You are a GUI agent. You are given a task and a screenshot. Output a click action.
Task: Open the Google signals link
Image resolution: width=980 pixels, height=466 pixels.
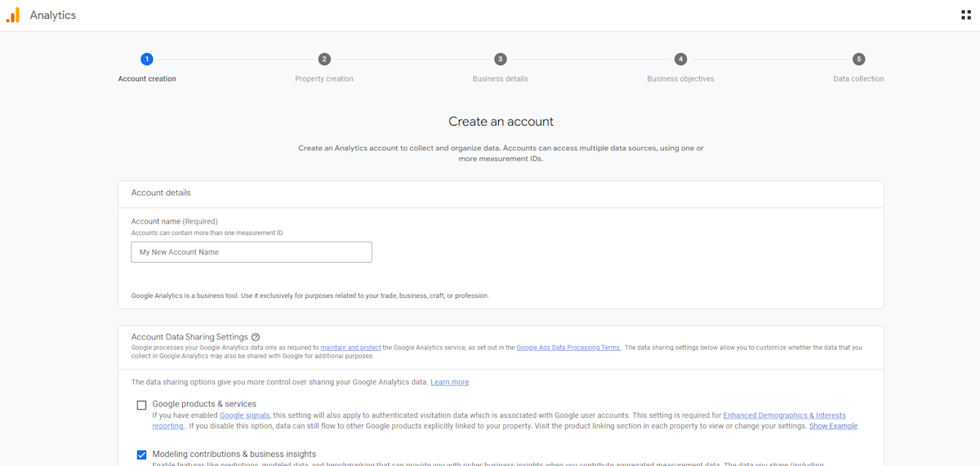click(x=245, y=415)
